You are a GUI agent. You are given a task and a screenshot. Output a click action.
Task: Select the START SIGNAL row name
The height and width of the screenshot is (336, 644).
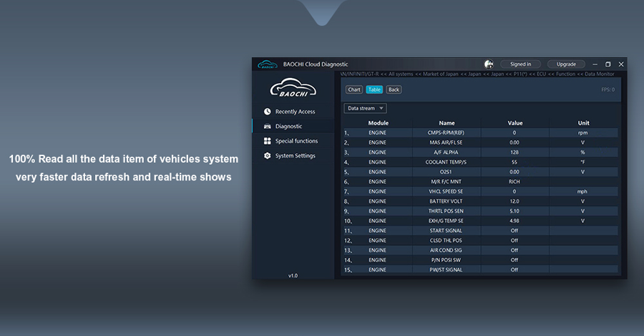[x=446, y=231]
